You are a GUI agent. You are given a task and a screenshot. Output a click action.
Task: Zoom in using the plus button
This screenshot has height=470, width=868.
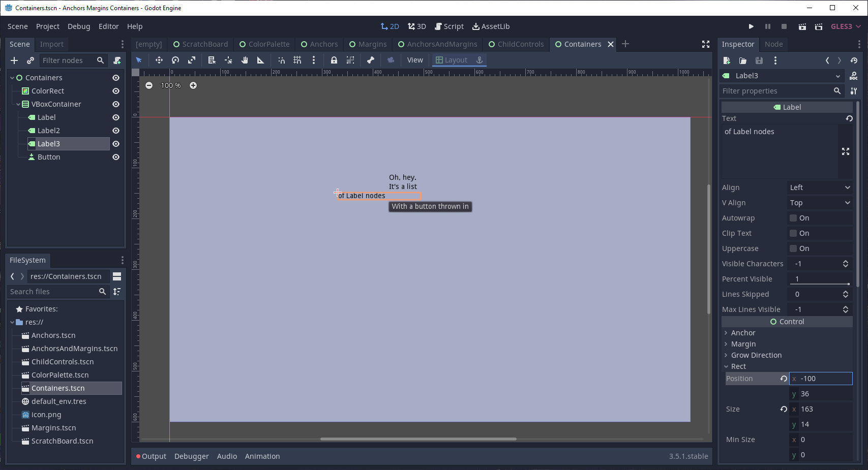coord(193,85)
